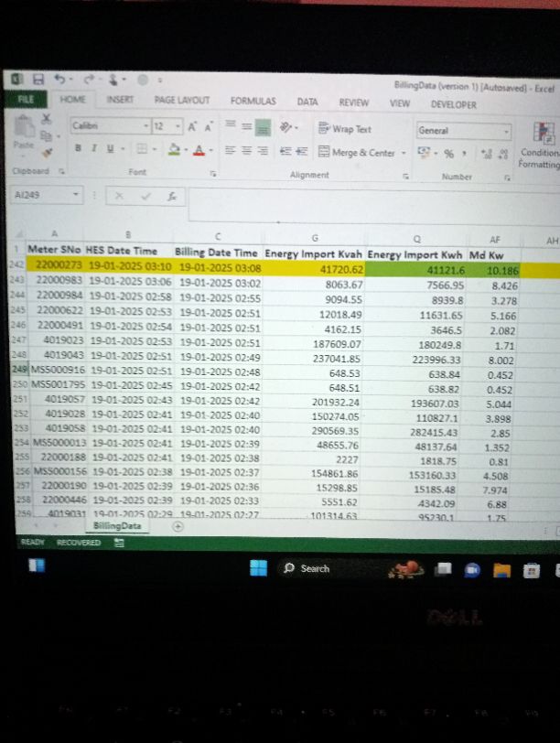This screenshot has height=743, width=560.
Task: Center text horizontally icon
Action: click(x=246, y=151)
